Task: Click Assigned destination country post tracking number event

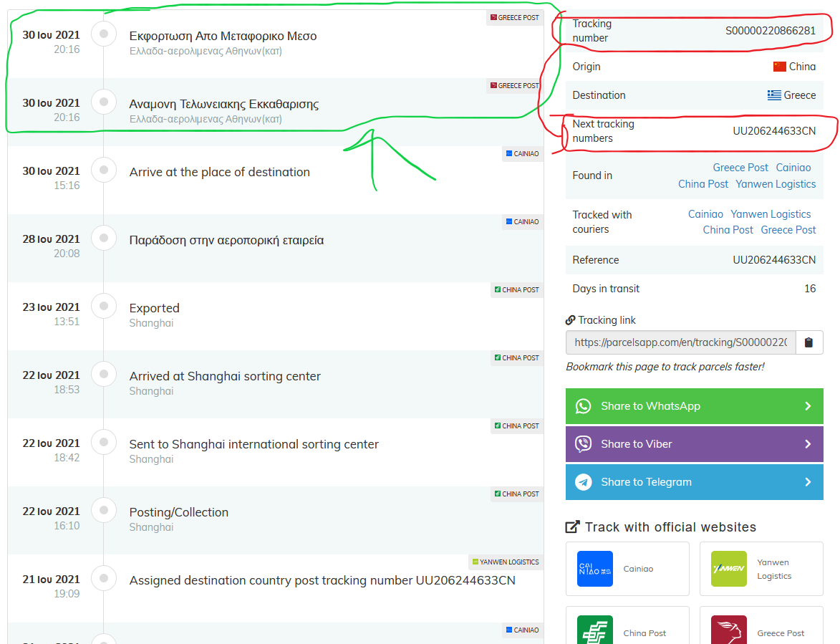Action: point(322,580)
